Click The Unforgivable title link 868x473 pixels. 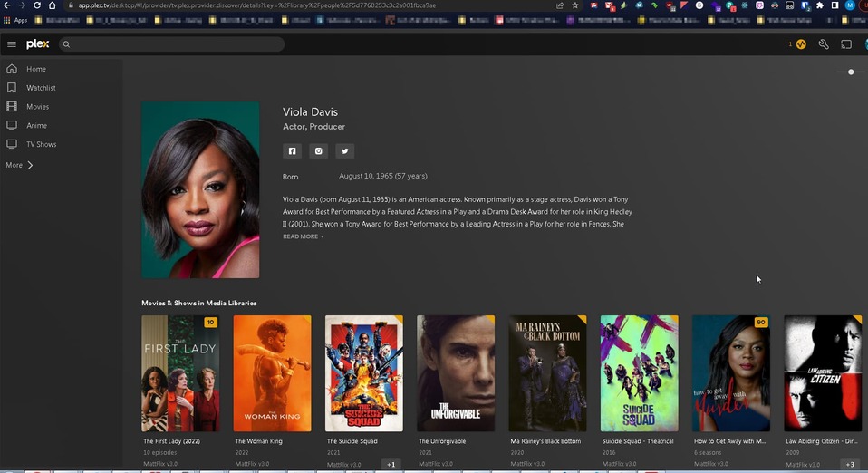[442, 441]
